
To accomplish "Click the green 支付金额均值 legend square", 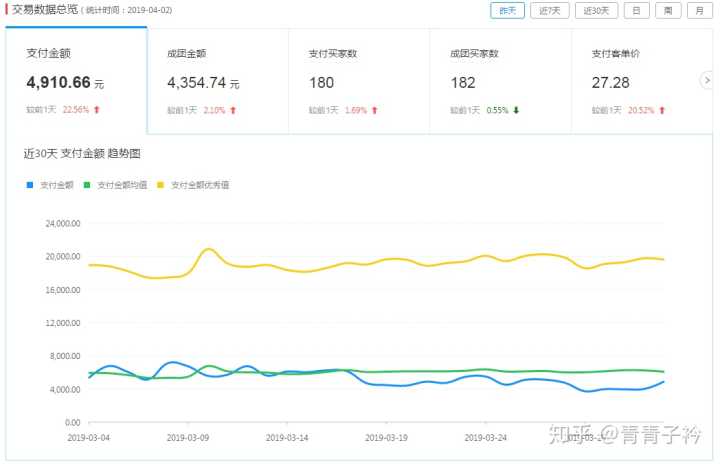I will pyautogui.click(x=87, y=185).
